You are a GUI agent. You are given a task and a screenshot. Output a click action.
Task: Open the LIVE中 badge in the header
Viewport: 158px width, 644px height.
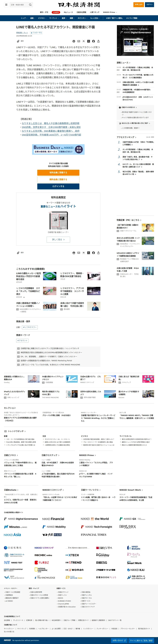[x=56, y=12]
